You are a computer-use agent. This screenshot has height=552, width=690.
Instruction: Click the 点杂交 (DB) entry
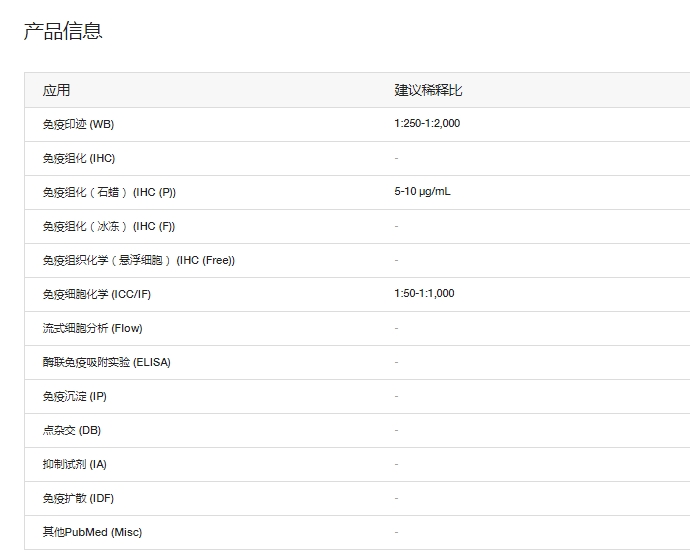(x=72, y=430)
